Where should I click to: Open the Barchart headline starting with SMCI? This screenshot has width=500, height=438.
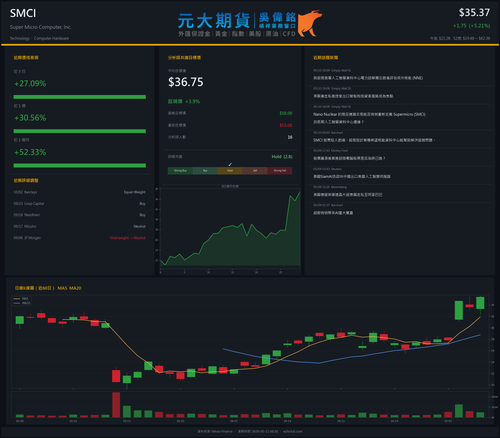(x=374, y=140)
